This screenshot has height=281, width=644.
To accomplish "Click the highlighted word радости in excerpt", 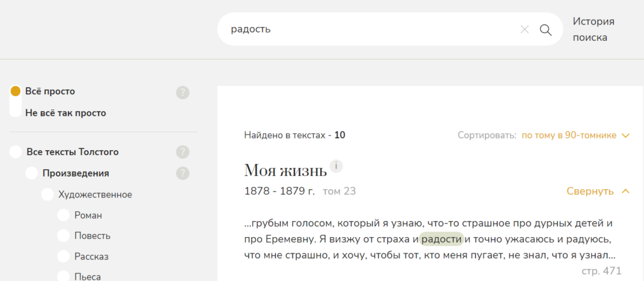I will [441, 239].
